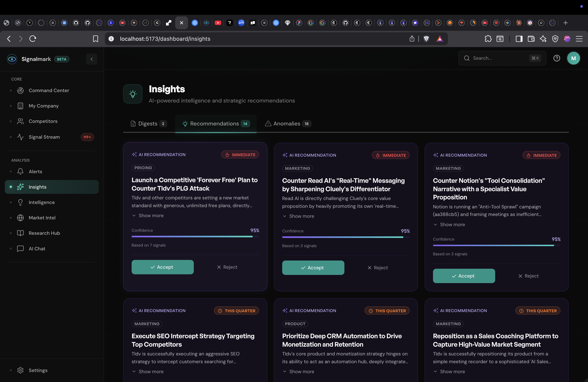Collapse the sidebar with chevron button
Image resolution: width=588 pixels, height=382 pixels.
pos(91,59)
